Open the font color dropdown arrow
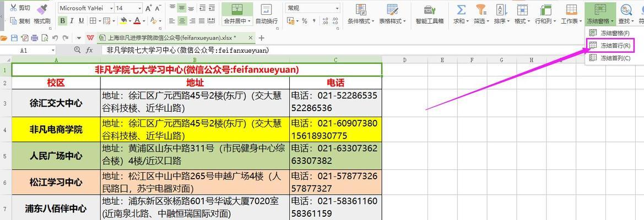 [x=143, y=20]
